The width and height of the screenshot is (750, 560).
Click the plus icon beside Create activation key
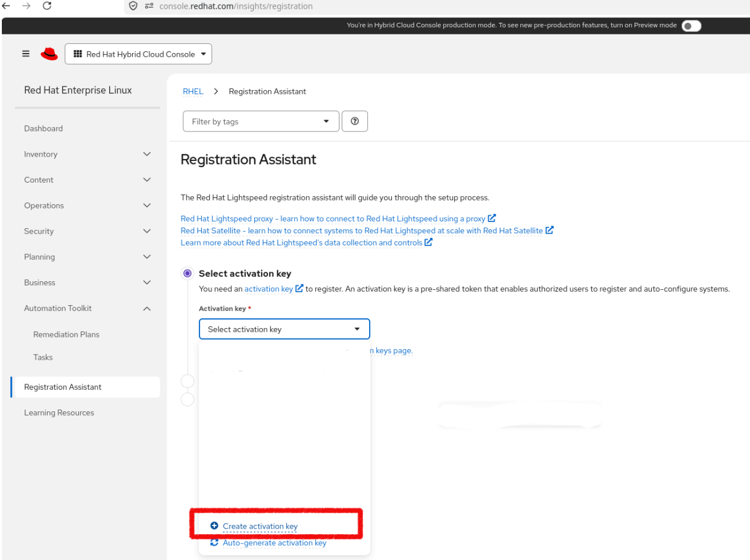point(214,525)
